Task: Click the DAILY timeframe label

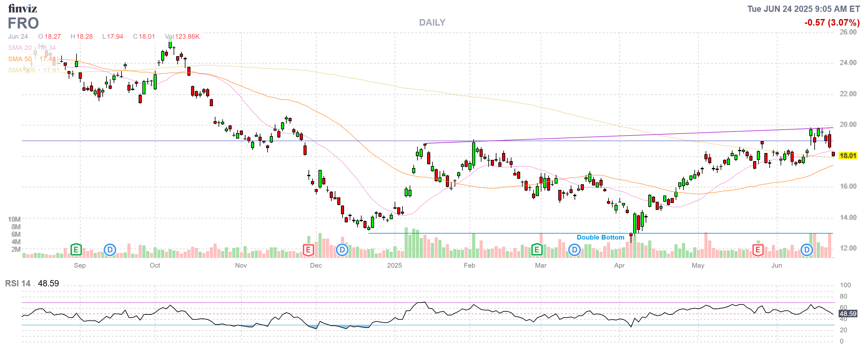Action: click(x=432, y=22)
